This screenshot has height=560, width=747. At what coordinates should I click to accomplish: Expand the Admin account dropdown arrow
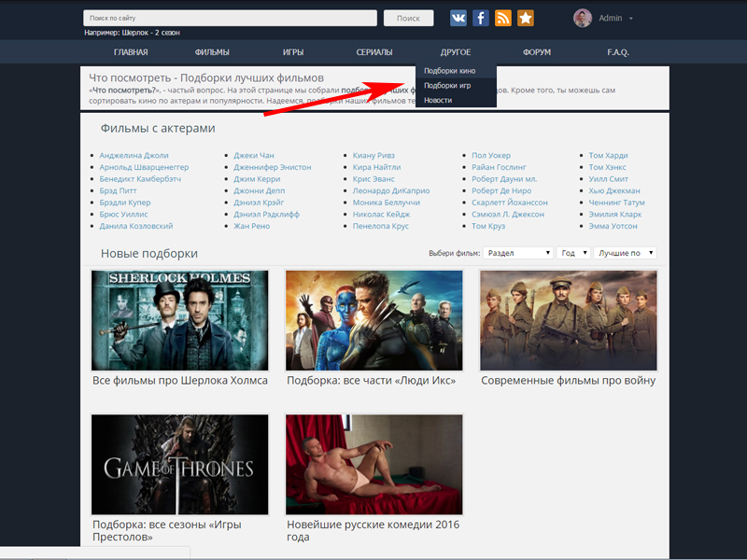point(631,19)
